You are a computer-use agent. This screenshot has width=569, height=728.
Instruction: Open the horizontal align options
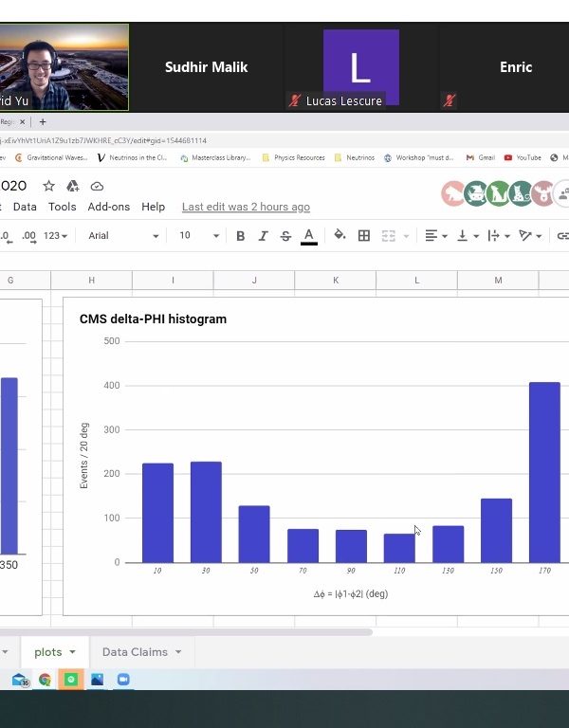coord(436,236)
